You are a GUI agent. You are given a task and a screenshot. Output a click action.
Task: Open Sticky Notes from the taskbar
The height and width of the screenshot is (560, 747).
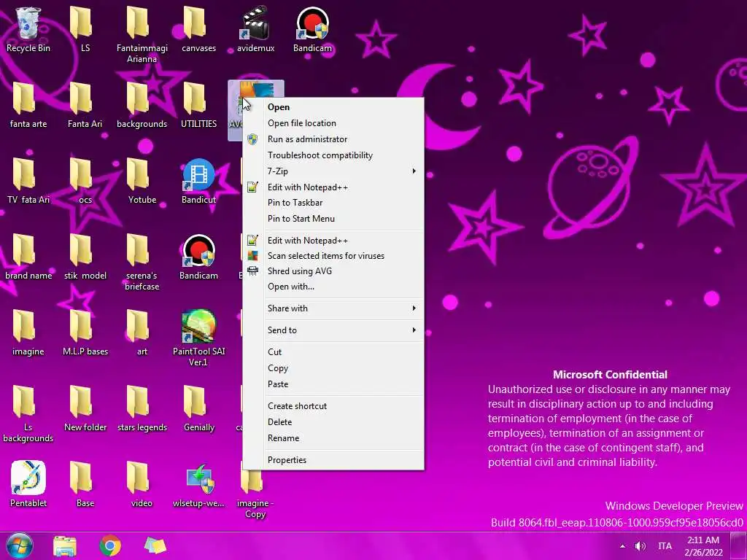(x=155, y=545)
